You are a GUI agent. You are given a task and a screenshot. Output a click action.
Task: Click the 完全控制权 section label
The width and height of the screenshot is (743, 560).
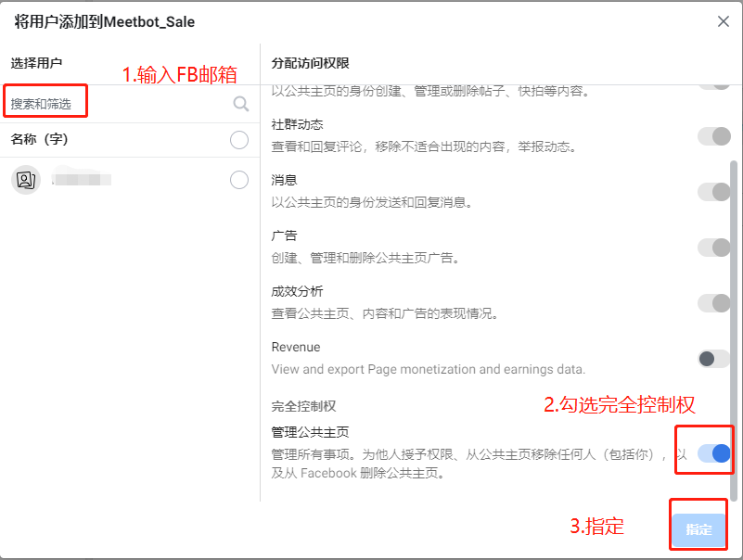point(303,406)
